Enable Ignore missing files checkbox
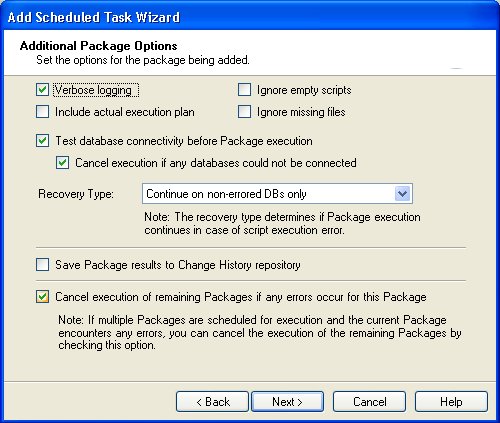The width and height of the screenshot is (500, 423). click(x=244, y=112)
